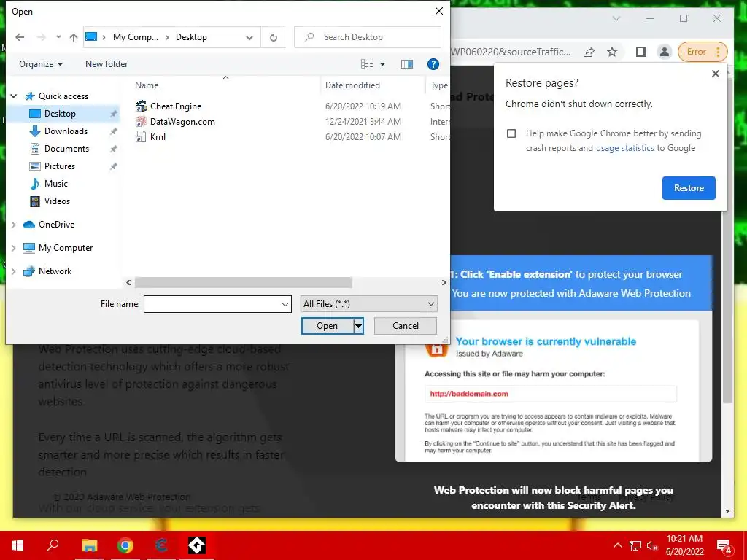Select My Computer in navigation pane
Screen dimensions: 747x560
click(65, 248)
